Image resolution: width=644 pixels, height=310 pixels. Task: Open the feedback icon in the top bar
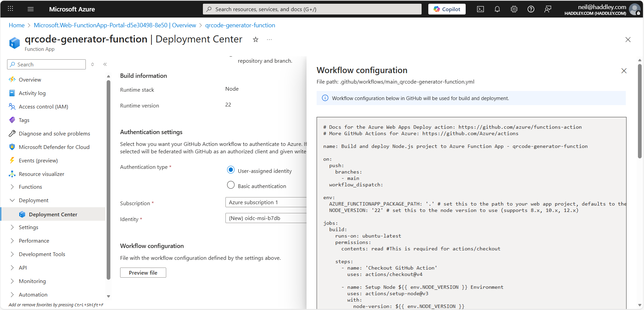pos(548,9)
